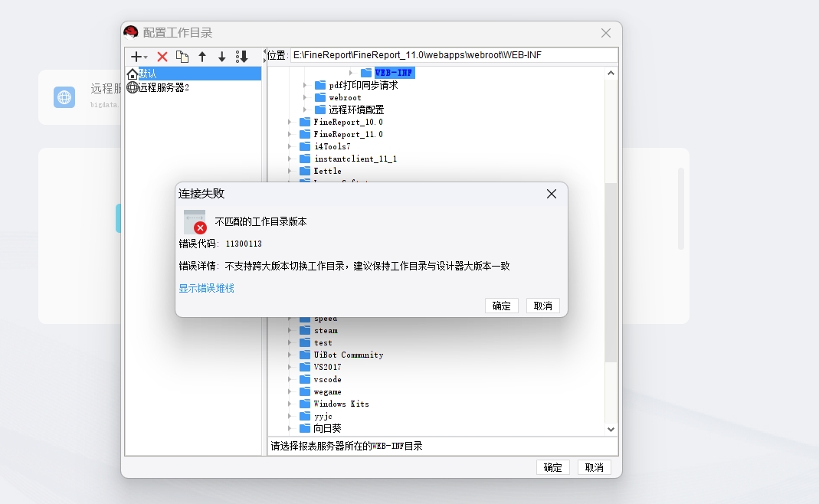Select the 向日葵 folder
This screenshot has height=504, width=819.
pyautogui.click(x=327, y=428)
